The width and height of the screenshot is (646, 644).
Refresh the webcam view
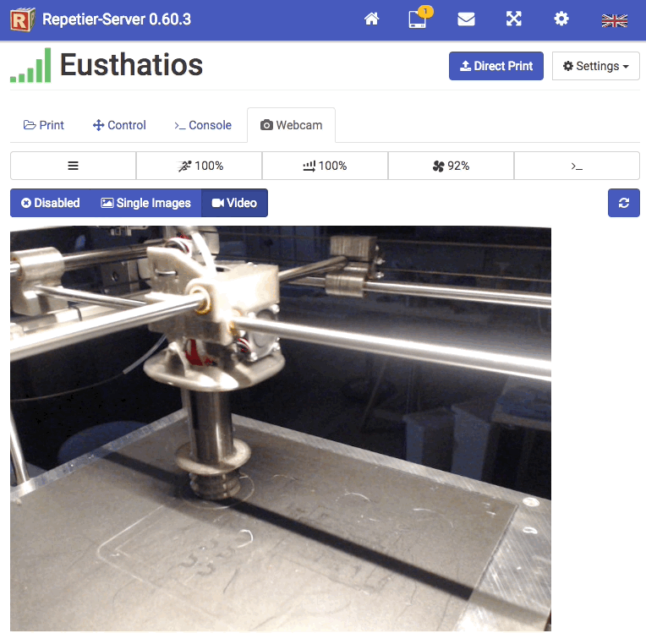(623, 203)
